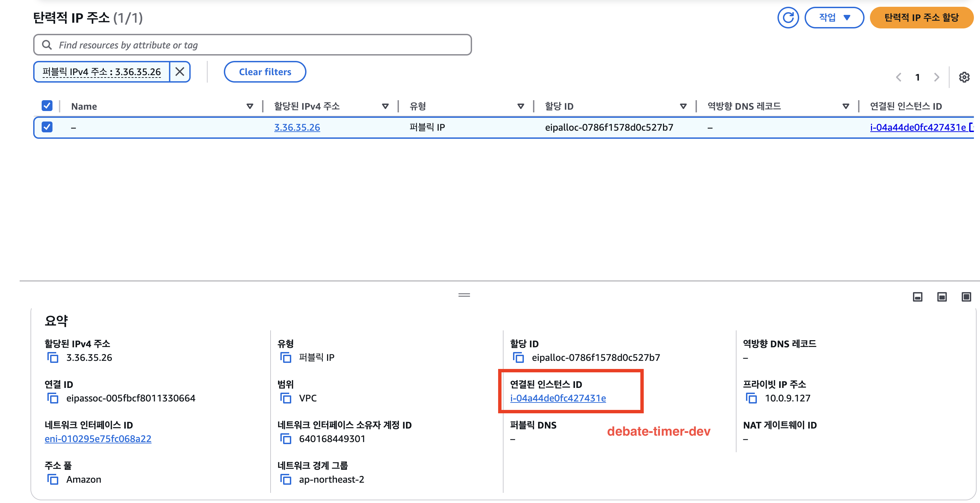The image size is (980, 503).
Task: Copy network border group ap-northeast-2
Action: 285,479
